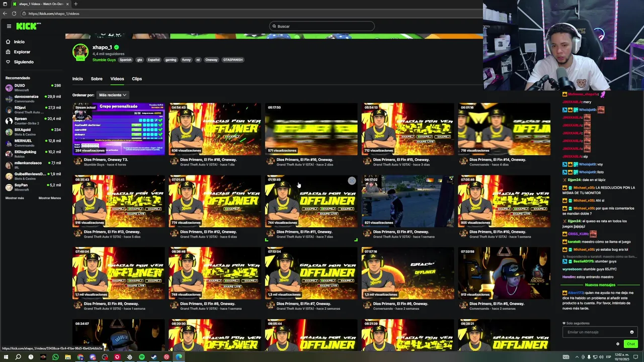This screenshot has height=362, width=644.
Task: Open video 'Dios Primero, El Fin #9, Oneway.'
Action: 118,273
